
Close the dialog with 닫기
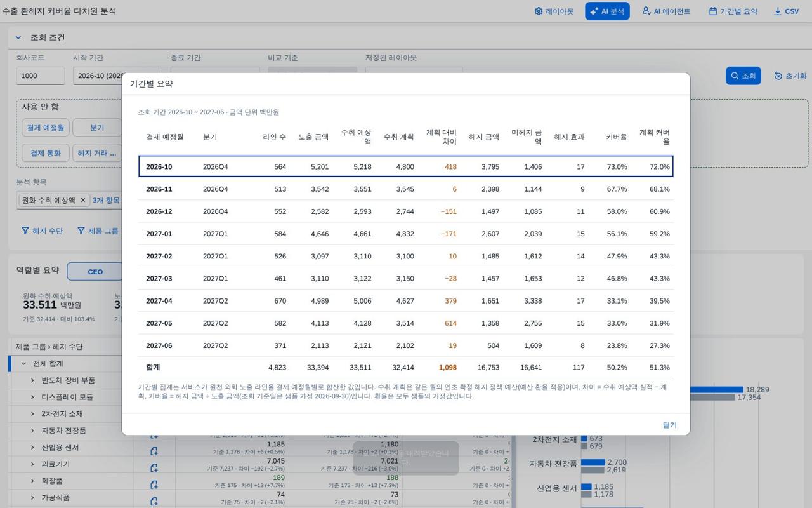coord(669,425)
